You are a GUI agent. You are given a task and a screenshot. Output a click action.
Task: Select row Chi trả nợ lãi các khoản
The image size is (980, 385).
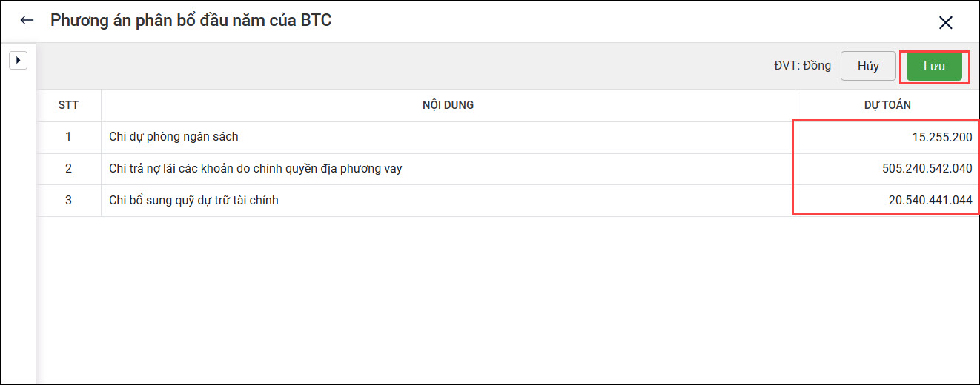coord(255,169)
